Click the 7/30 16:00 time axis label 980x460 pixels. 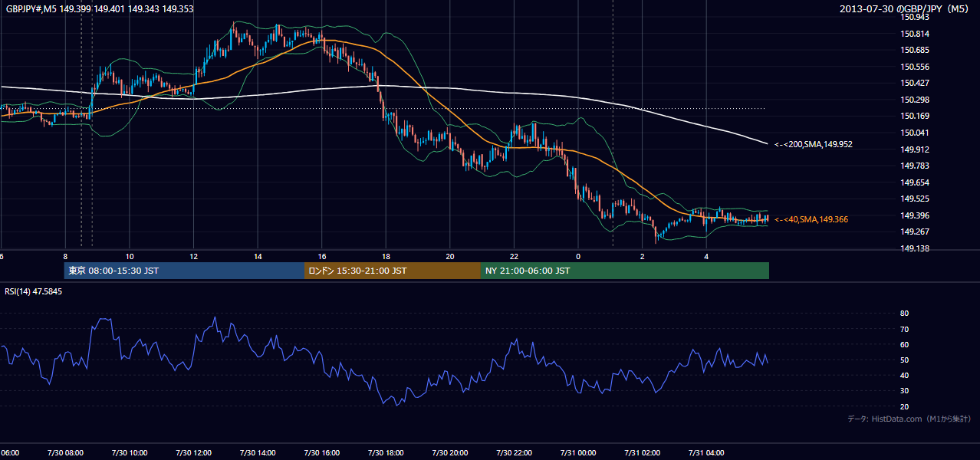(322, 452)
